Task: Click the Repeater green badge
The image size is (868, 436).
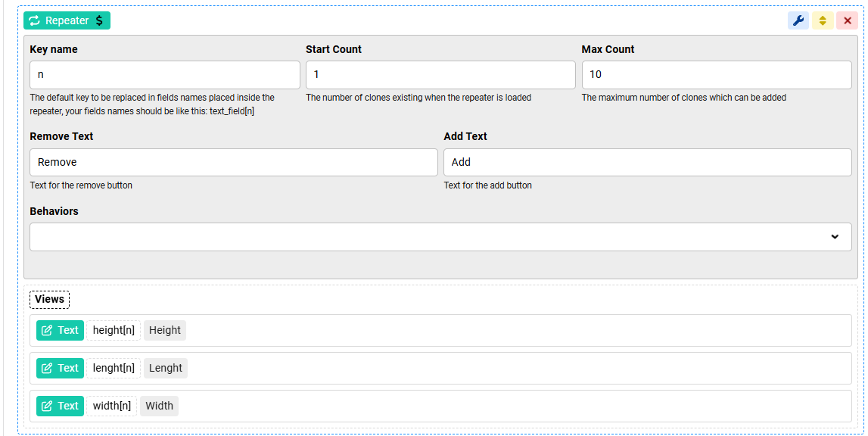Action: (x=67, y=20)
